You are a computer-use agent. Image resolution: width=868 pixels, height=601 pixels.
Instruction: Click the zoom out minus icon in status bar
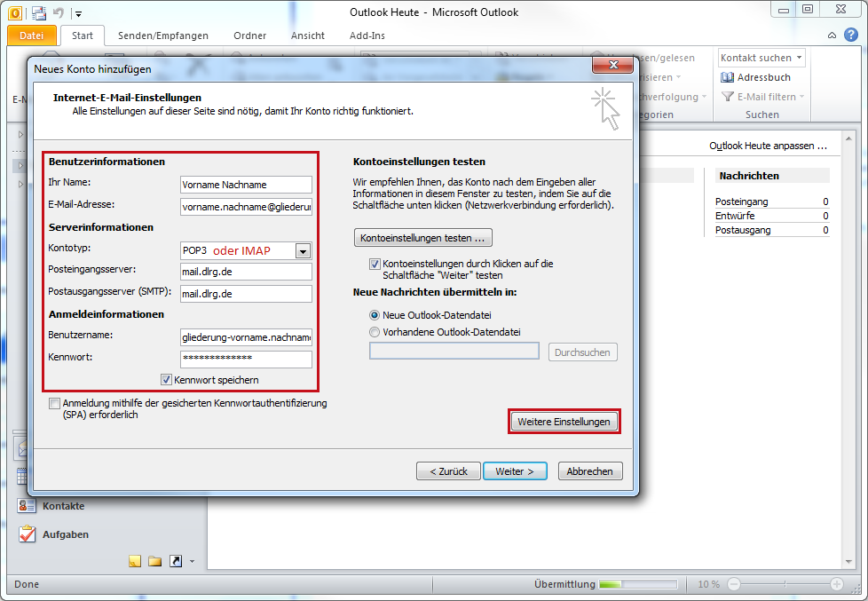click(x=734, y=584)
